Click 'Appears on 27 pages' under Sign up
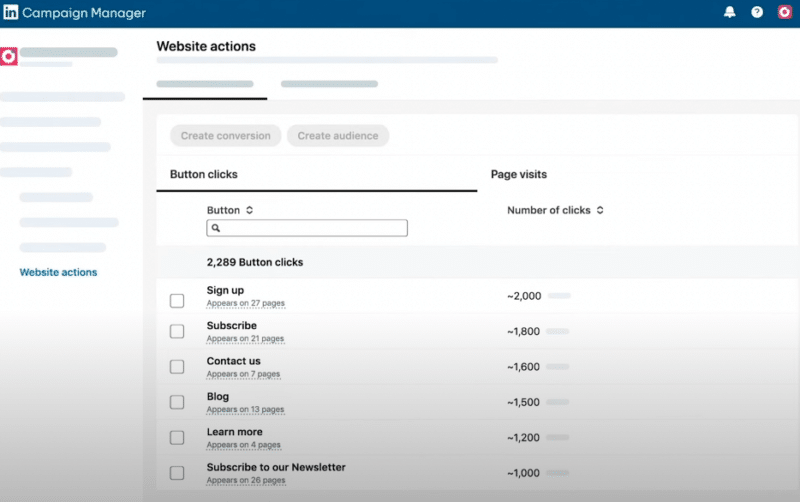Image resolution: width=800 pixels, height=502 pixels. click(245, 303)
